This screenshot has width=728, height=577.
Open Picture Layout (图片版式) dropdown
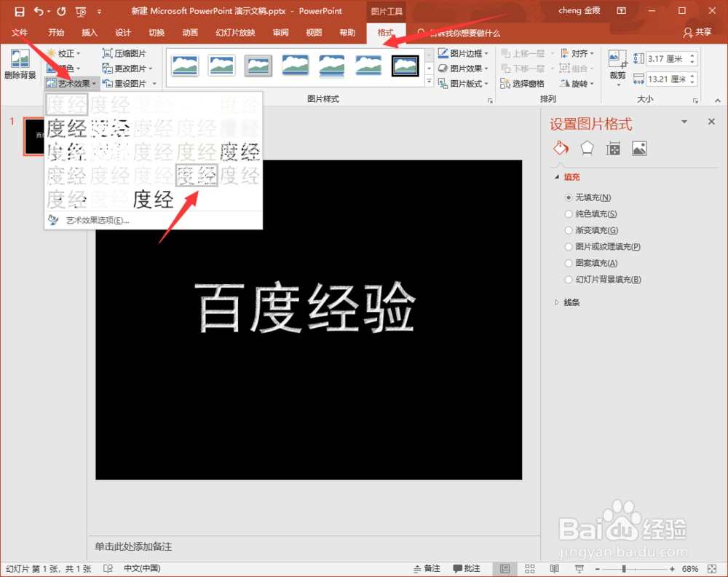[463, 84]
